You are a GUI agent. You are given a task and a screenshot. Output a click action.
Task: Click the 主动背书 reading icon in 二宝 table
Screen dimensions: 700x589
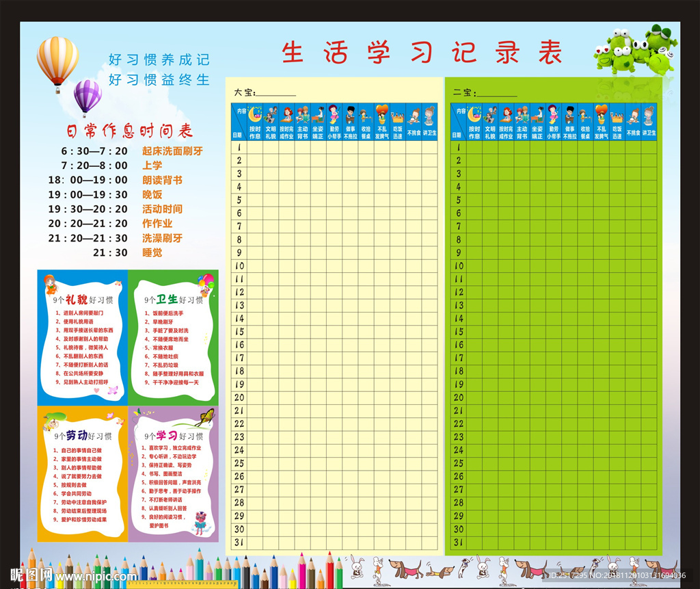(x=522, y=115)
